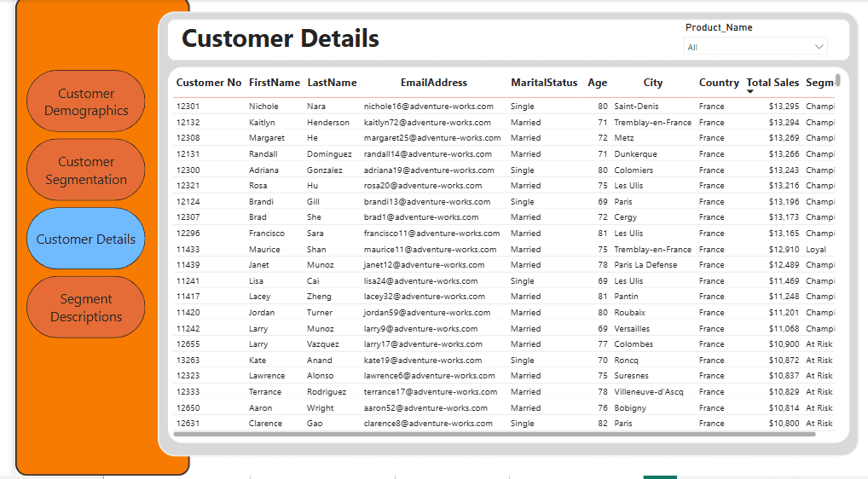Select customer number 12301 cell
This screenshot has width=868, height=479.
[x=188, y=107]
